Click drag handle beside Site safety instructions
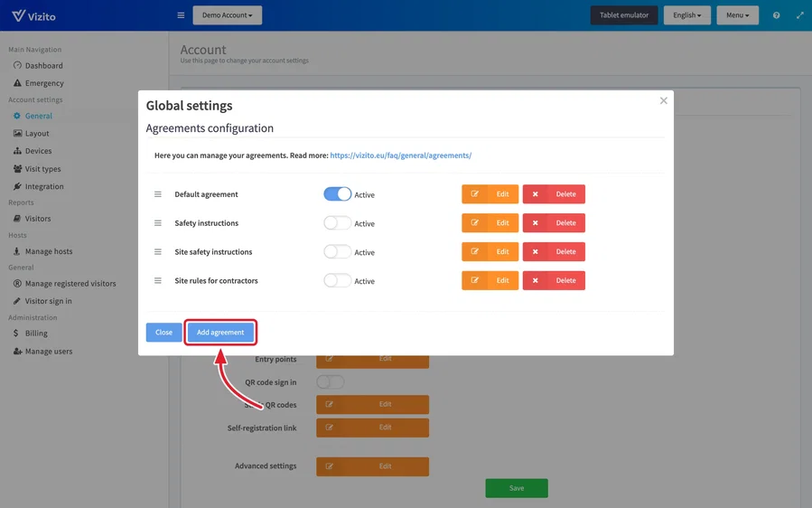 tap(158, 251)
